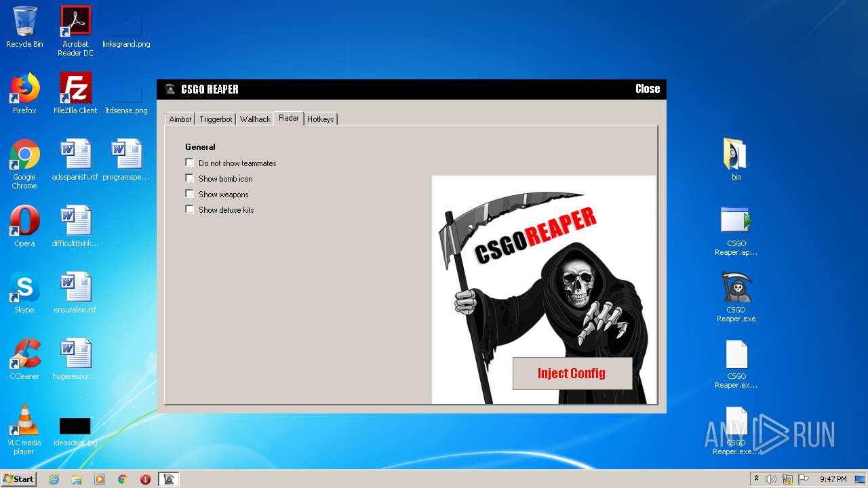This screenshot has width=868, height=488.
Task: Open the Wallhack tab
Action: (255, 119)
